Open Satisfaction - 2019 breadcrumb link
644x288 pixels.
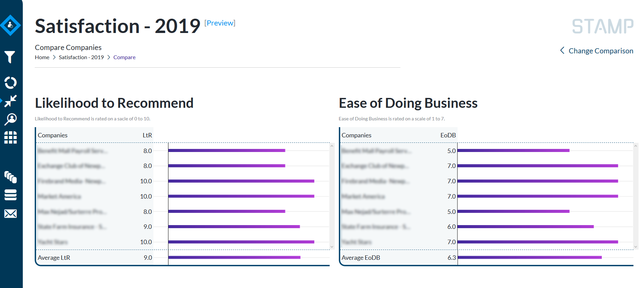click(x=81, y=57)
